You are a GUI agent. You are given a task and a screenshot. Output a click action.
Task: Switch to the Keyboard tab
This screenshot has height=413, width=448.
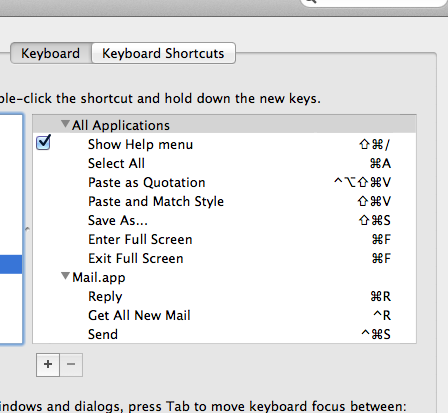51,53
